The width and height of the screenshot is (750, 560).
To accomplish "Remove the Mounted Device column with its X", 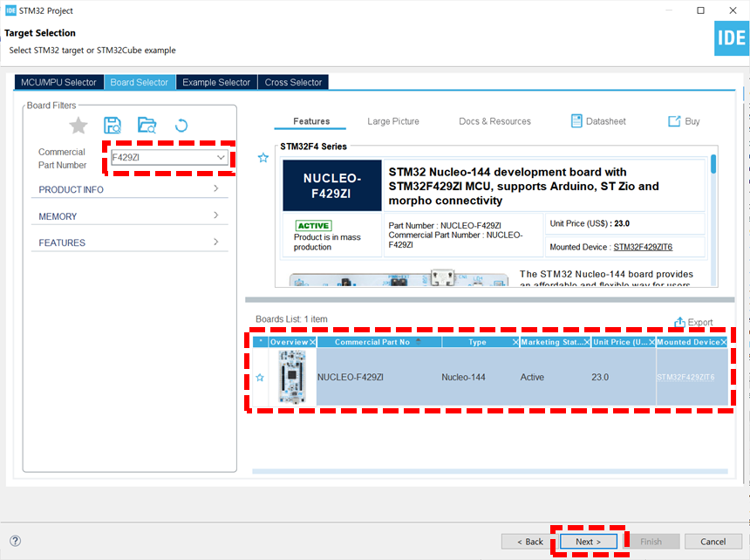I will 724,342.
